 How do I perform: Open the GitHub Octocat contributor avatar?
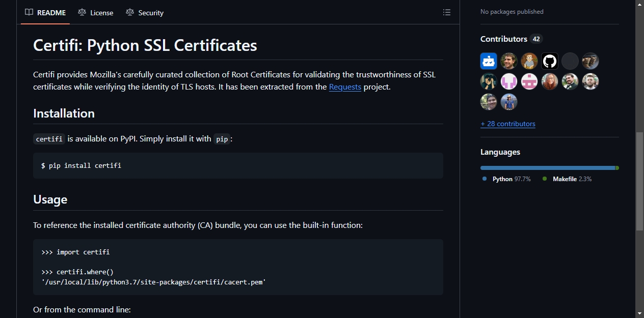coord(550,61)
